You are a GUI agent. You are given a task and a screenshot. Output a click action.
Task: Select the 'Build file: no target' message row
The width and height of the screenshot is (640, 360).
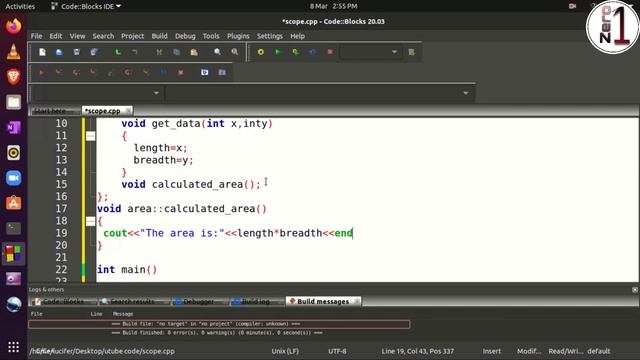[219, 324]
